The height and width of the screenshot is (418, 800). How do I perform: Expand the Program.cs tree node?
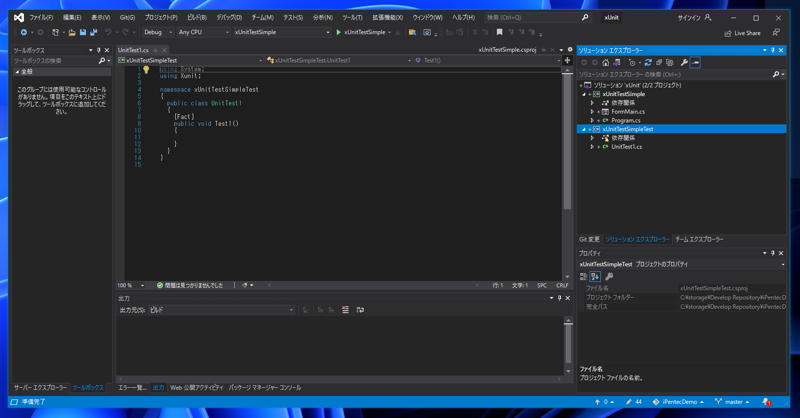tap(592, 120)
